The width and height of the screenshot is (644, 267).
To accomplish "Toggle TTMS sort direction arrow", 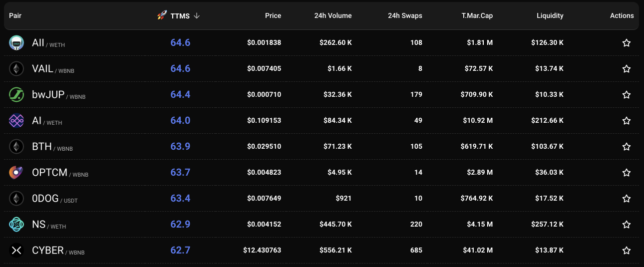I will 197,15.
